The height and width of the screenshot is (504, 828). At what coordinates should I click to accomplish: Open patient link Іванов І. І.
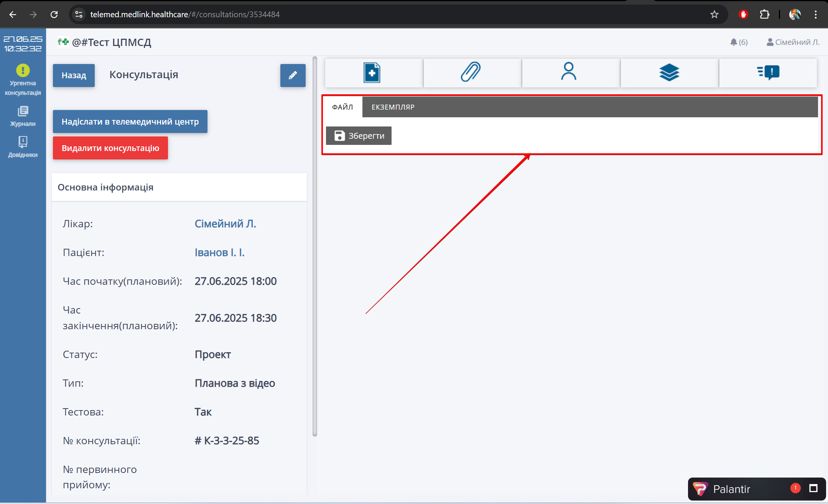pos(219,252)
